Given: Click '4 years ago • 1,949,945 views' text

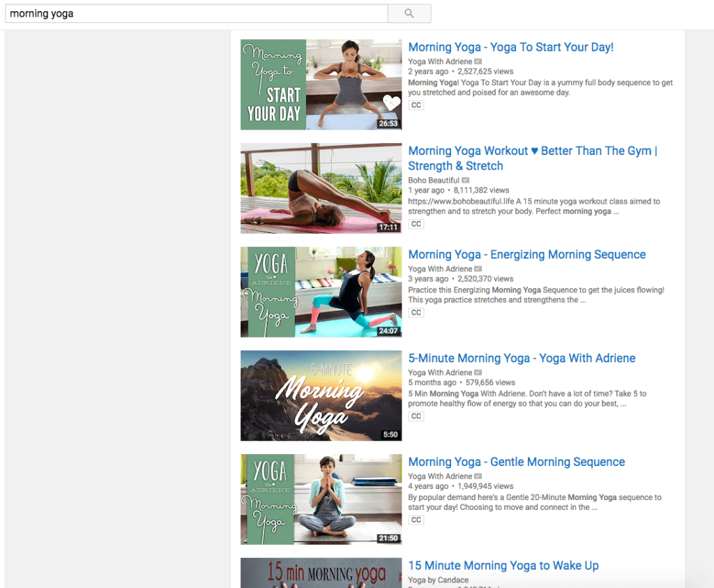Looking at the screenshot, I should tap(460, 486).
